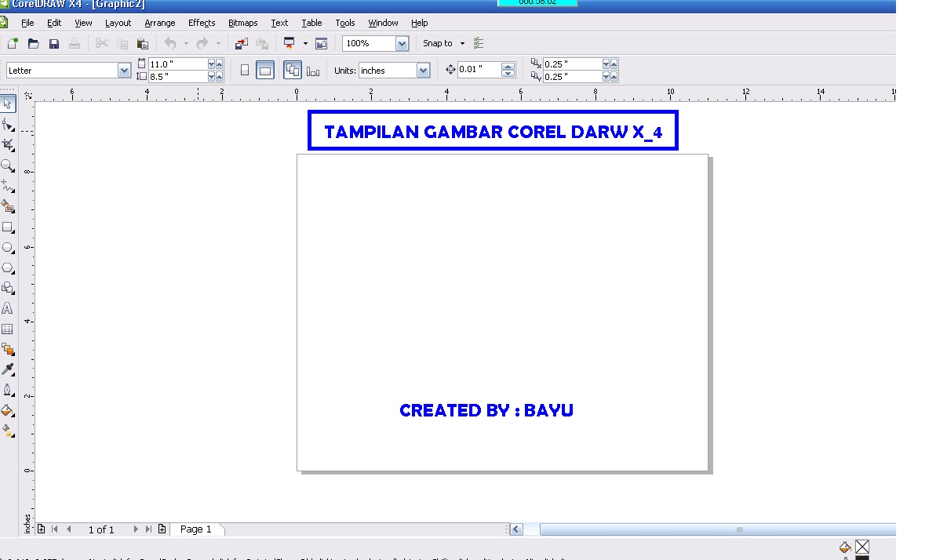Select the Basic Shapes tool
This screenshot has width=947, height=560.
[8, 288]
